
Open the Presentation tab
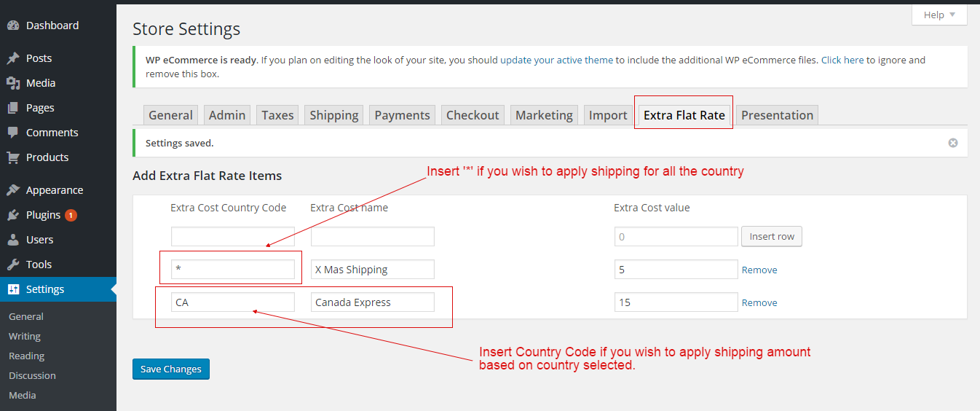click(x=777, y=115)
